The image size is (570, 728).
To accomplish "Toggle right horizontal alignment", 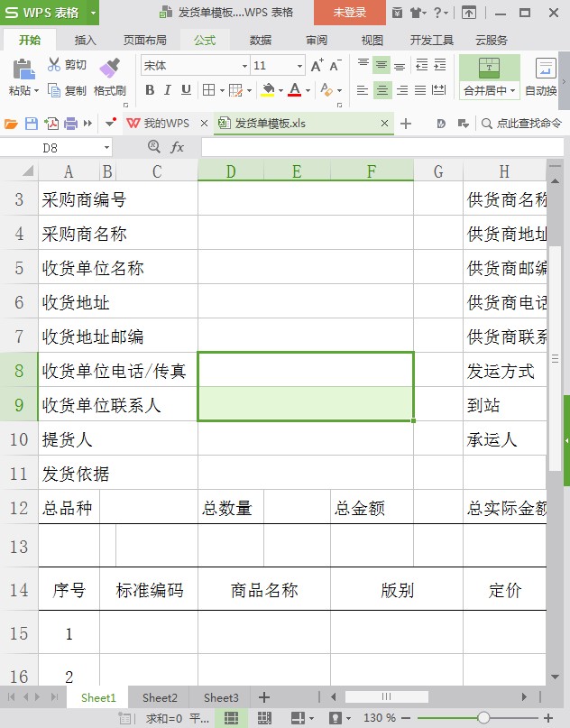I will click(x=402, y=89).
